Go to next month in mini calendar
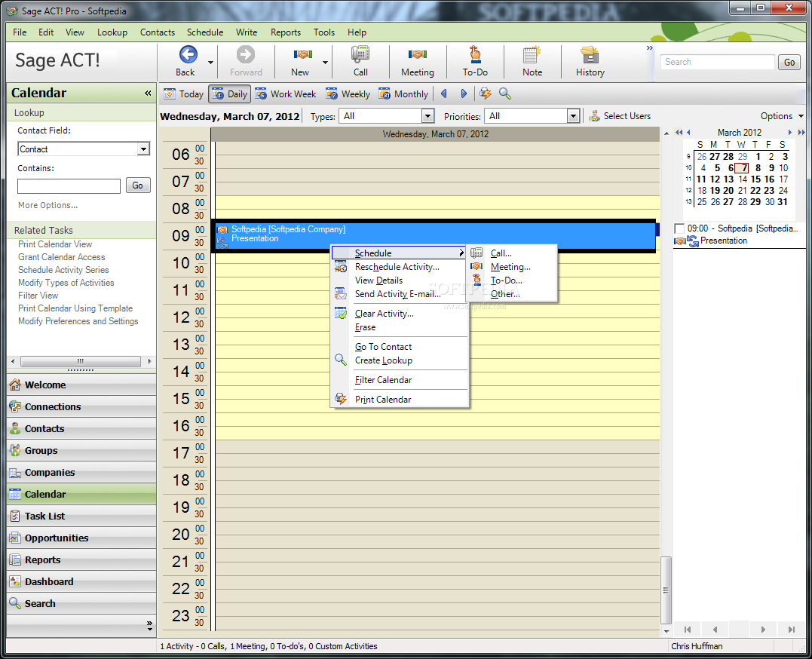 [789, 133]
